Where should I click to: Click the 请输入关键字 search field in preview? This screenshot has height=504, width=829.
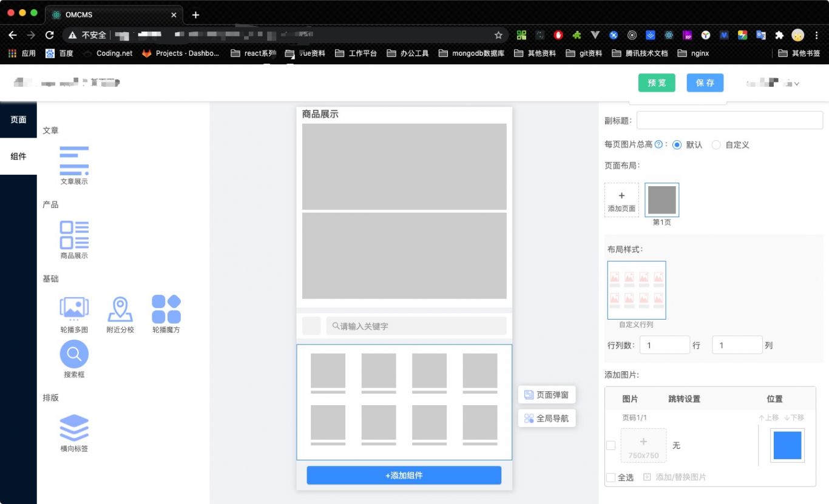(416, 326)
